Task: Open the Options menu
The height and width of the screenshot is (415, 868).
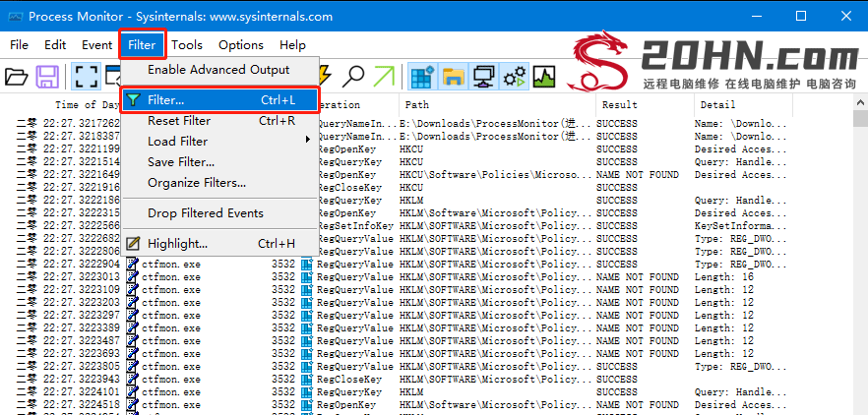Action: coord(241,45)
